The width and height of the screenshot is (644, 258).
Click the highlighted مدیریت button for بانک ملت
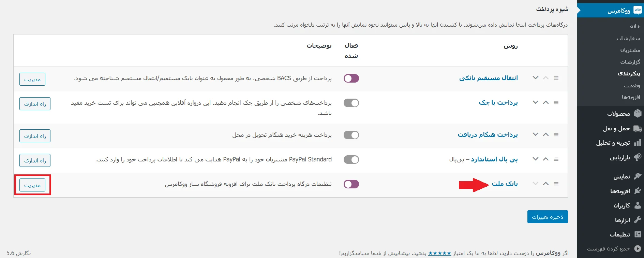(x=32, y=185)
